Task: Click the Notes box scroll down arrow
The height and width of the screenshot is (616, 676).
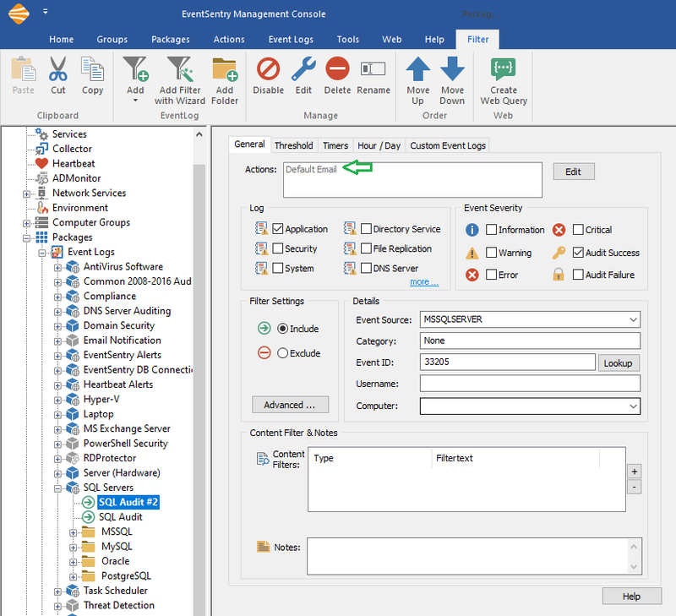Action: [634, 566]
